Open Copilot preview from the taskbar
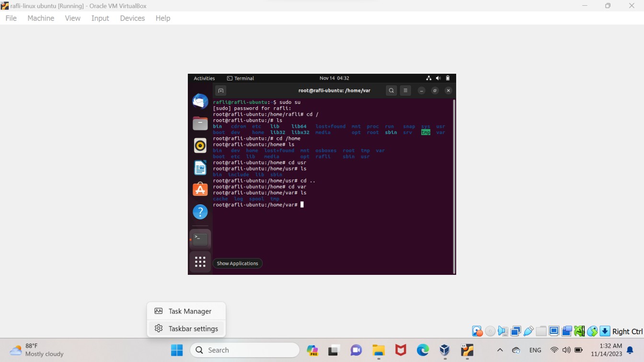The image size is (644, 362). (x=312, y=351)
